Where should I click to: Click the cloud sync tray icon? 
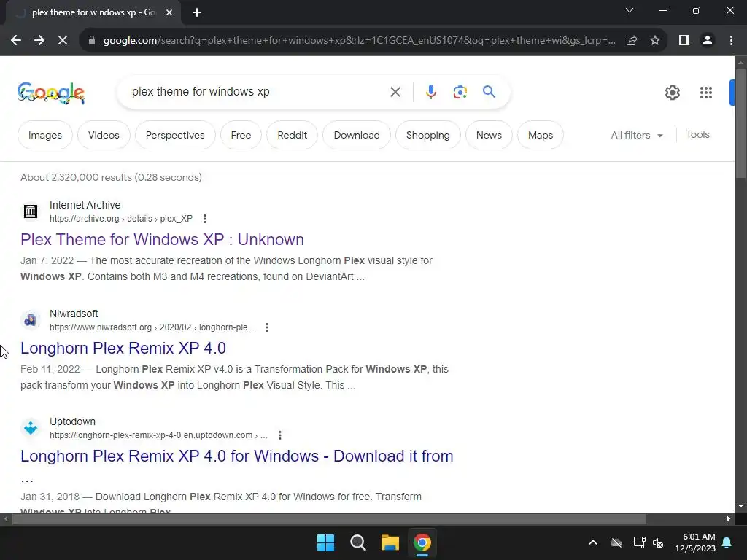point(616,542)
